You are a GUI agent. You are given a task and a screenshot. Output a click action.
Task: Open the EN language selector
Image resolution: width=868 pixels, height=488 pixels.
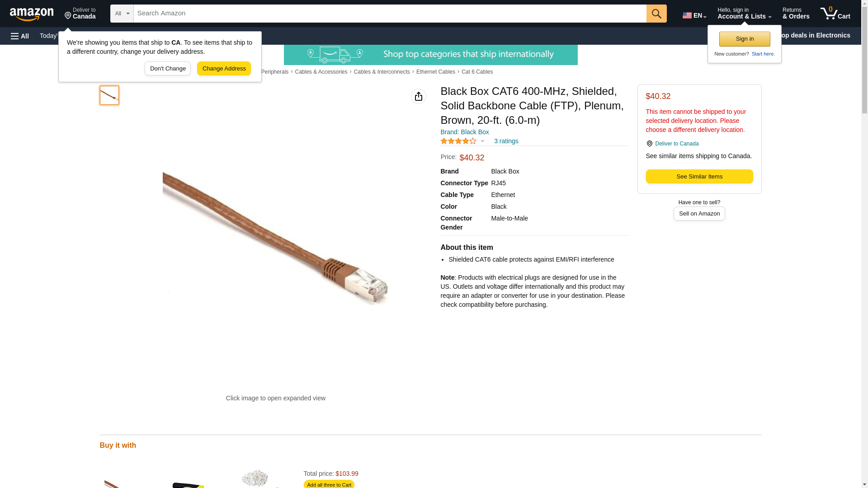694,15
